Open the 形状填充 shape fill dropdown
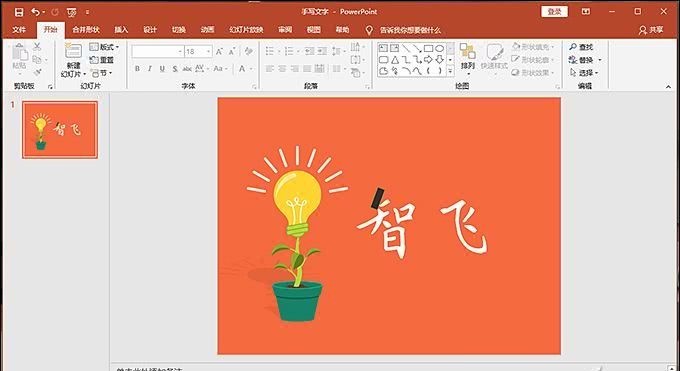The height and width of the screenshot is (371, 680). point(533,47)
